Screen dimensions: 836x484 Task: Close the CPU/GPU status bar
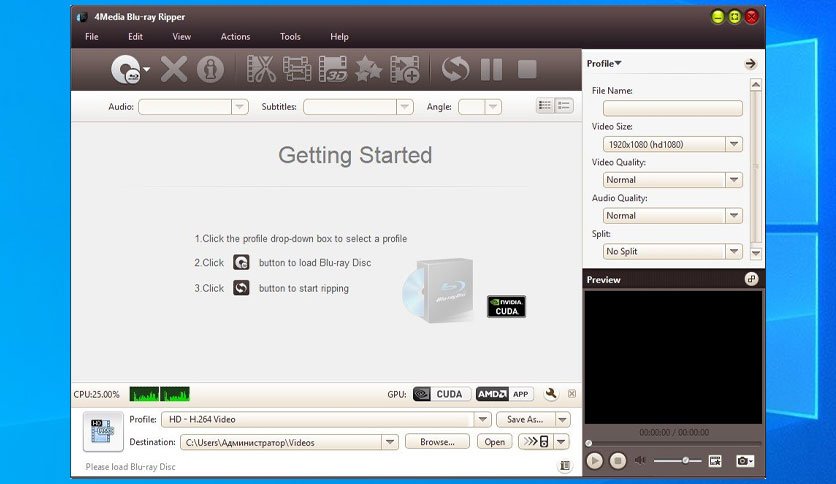coord(572,394)
